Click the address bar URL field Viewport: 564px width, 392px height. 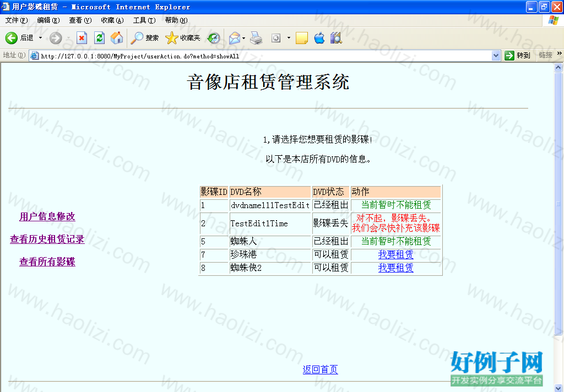point(265,56)
